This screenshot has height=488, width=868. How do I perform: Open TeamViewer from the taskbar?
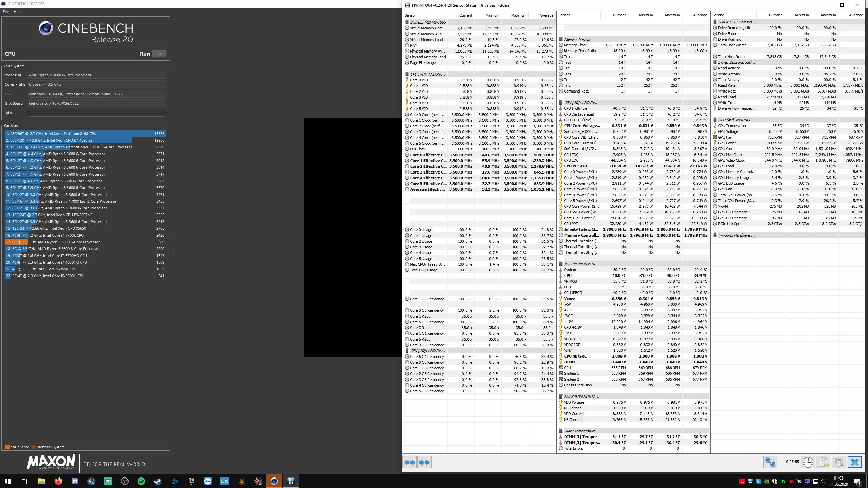pos(208,481)
